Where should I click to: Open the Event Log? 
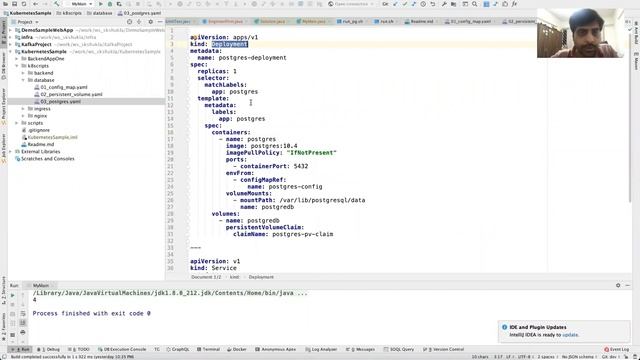[617, 349]
